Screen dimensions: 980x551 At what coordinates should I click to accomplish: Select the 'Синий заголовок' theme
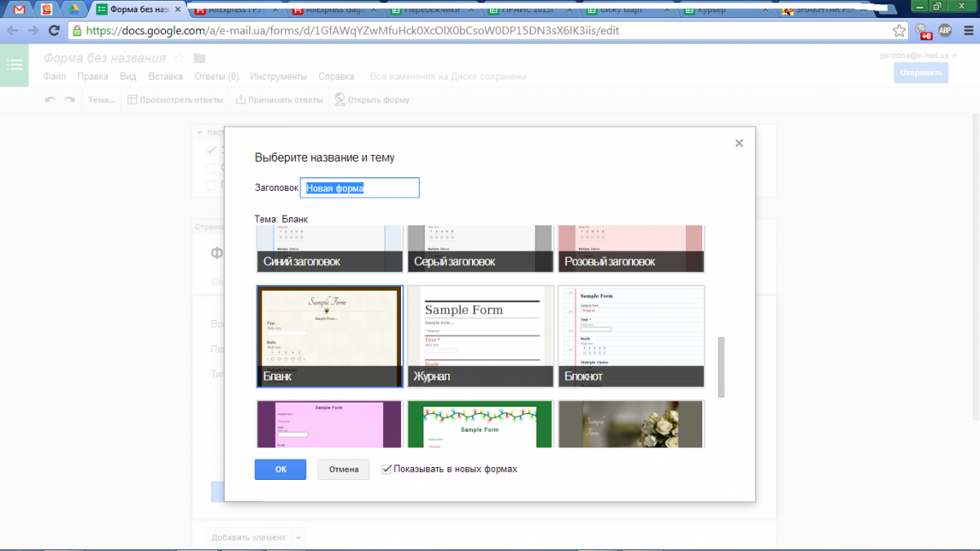coord(330,249)
